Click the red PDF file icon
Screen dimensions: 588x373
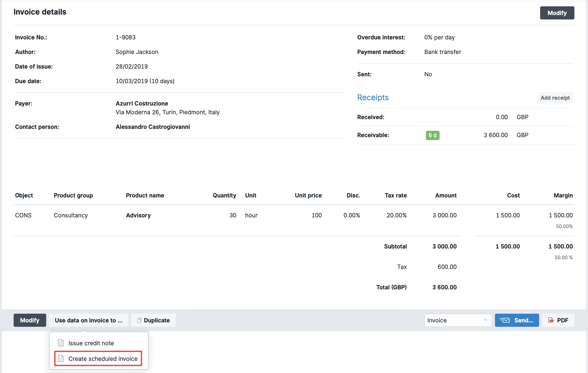551,320
